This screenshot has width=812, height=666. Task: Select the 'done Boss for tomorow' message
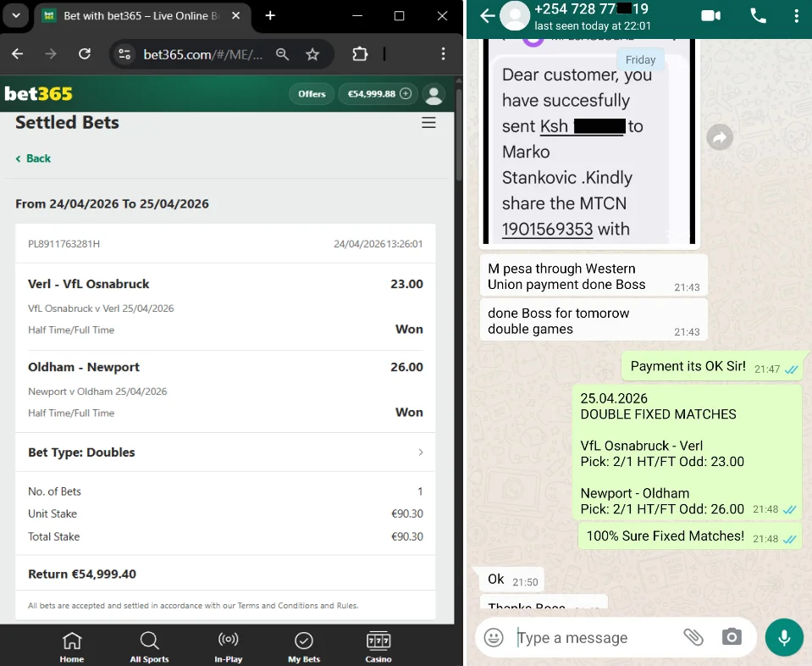tap(594, 321)
